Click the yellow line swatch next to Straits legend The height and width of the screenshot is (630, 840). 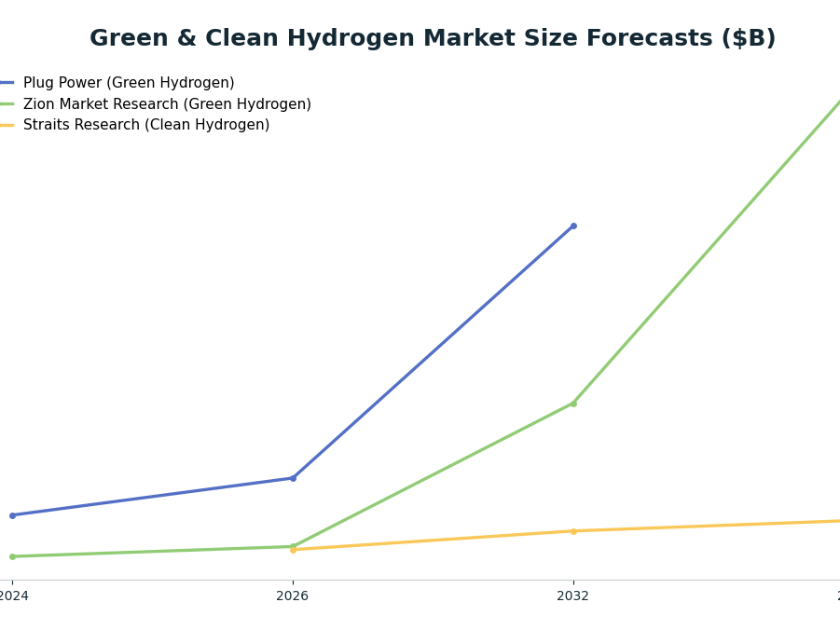click(x=7, y=125)
